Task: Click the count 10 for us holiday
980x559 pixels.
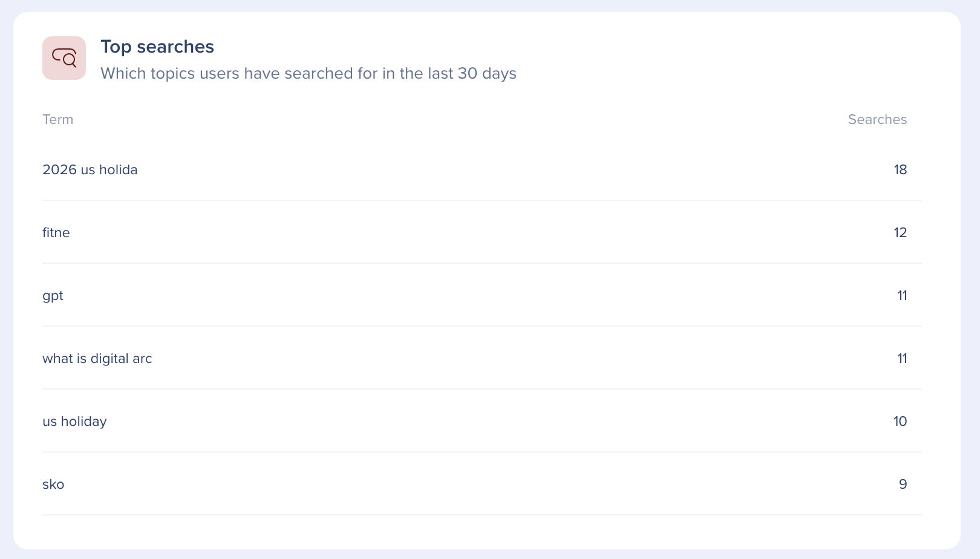Action: [900, 422]
